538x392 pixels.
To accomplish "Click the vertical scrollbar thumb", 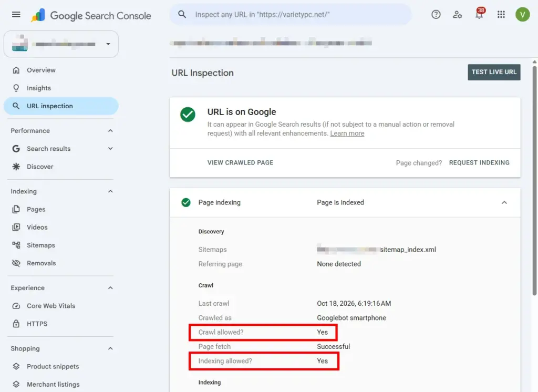I will tap(534, 180).
